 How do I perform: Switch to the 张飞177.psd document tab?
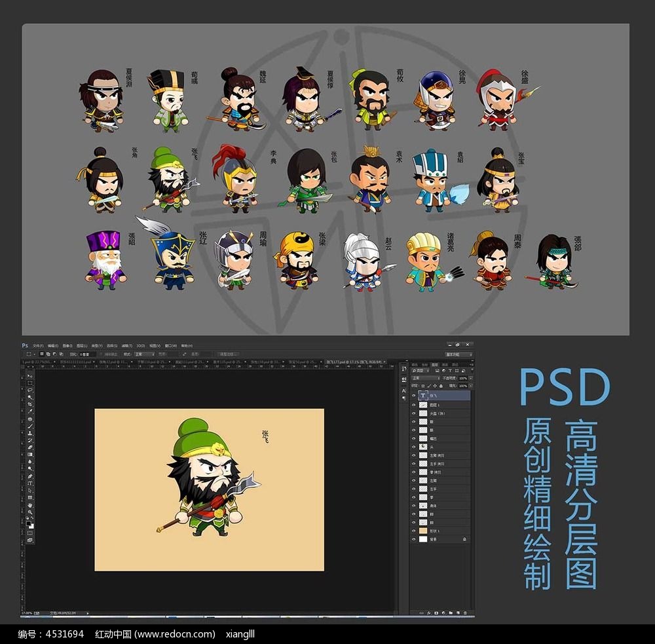click(354, 362)
